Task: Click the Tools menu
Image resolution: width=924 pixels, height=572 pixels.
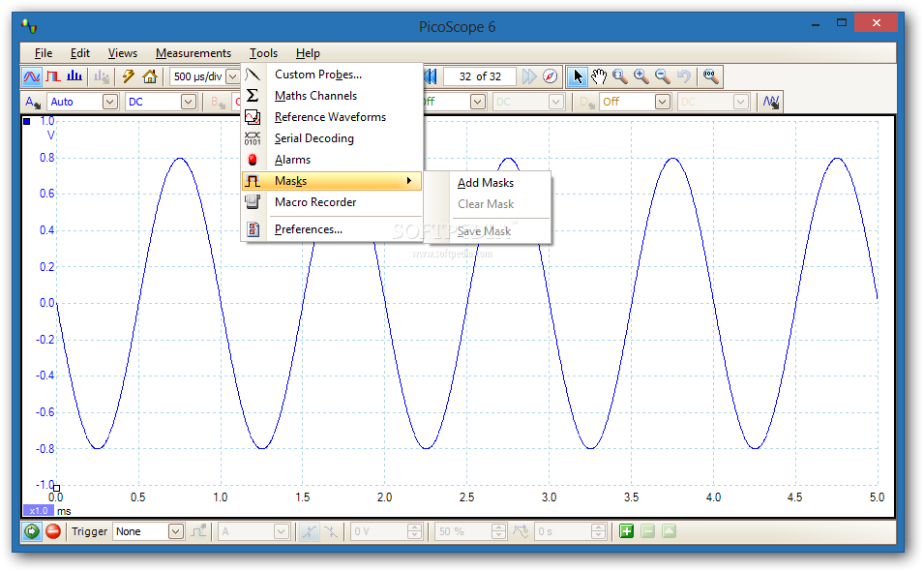Action: [263, 53]
